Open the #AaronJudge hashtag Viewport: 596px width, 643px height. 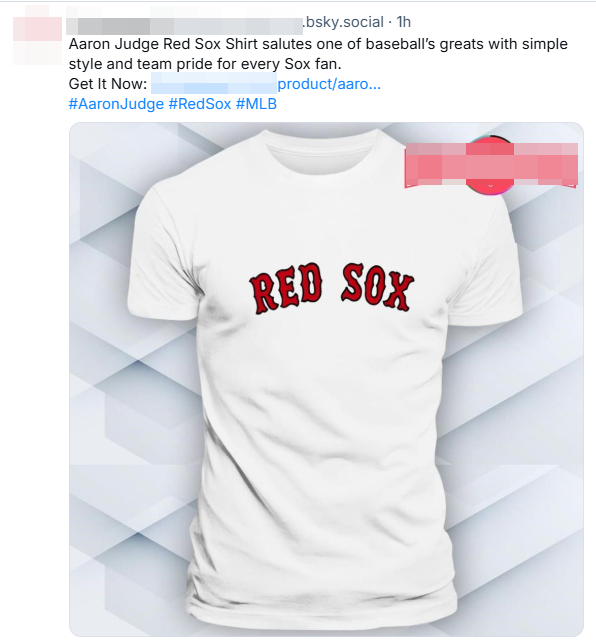click(x=116, y=104)
